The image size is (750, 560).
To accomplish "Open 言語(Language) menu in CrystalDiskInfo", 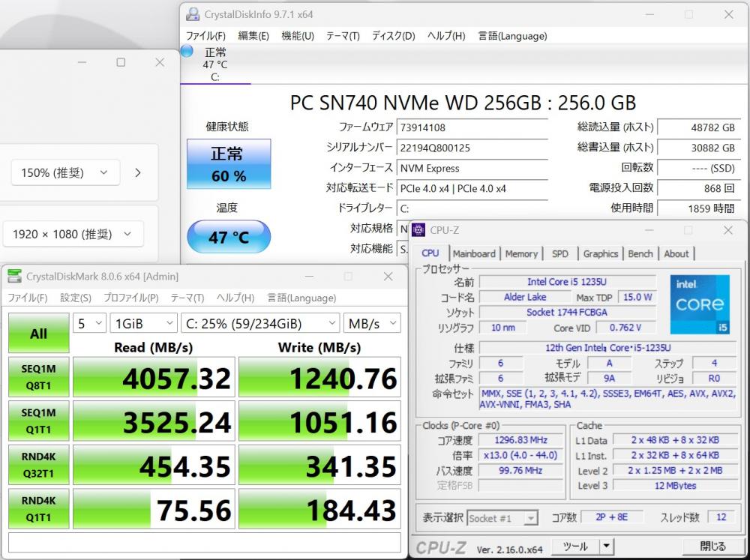I will tap(512, 36).
